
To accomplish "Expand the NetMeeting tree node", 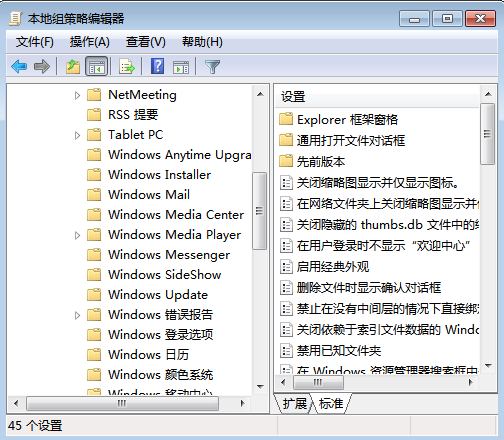I will tap(77, 96).
